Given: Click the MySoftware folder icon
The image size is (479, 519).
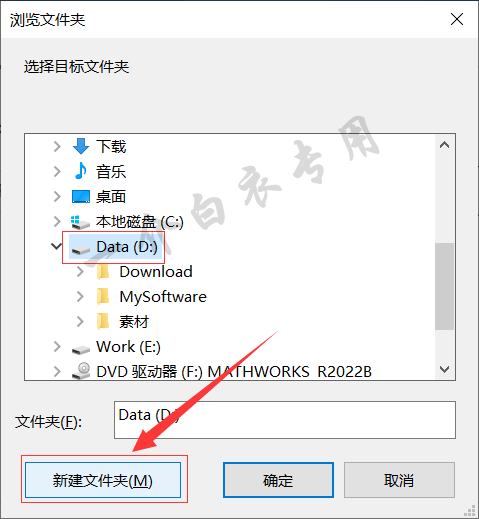Looking at the screenshot, I should [x=103, y=297].
